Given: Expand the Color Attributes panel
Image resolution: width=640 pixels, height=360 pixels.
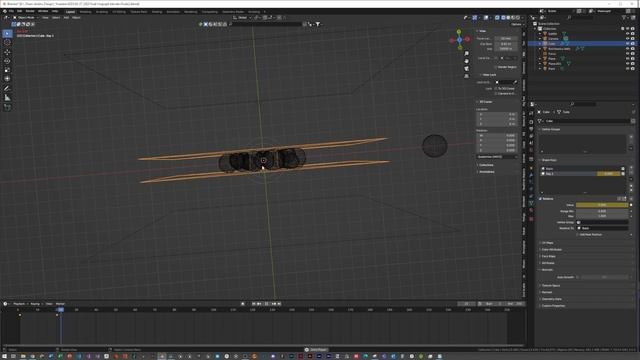Looking at the screenshot, I should pos(551,249).
